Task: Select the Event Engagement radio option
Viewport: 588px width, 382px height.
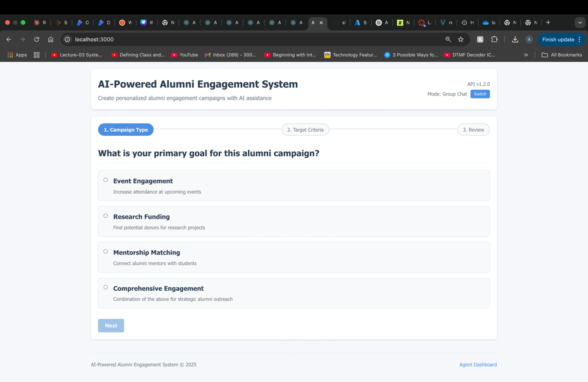Action: tap(106, 180)
